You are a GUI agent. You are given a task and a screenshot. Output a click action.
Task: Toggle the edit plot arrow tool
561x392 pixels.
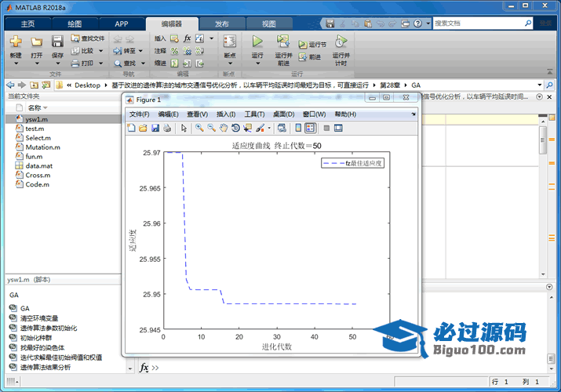coord(184,128)
